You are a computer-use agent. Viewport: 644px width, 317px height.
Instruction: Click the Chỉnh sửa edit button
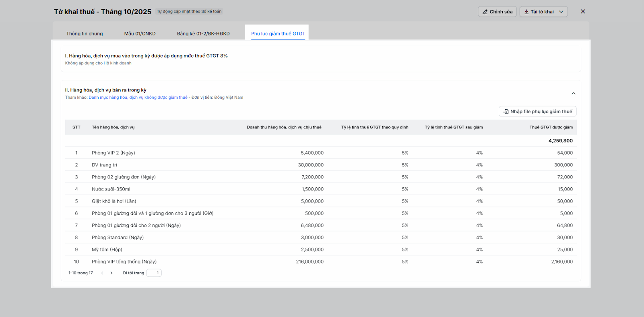coord(497,12)
